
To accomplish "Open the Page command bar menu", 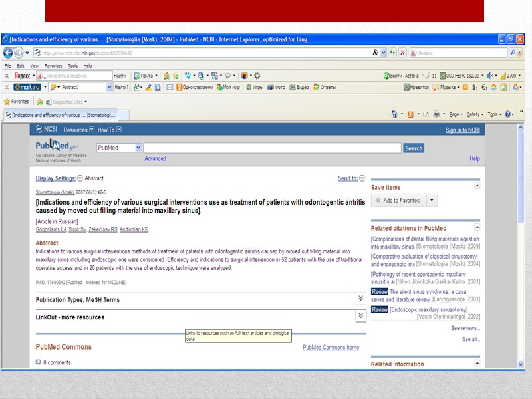I will pos(456,114).
